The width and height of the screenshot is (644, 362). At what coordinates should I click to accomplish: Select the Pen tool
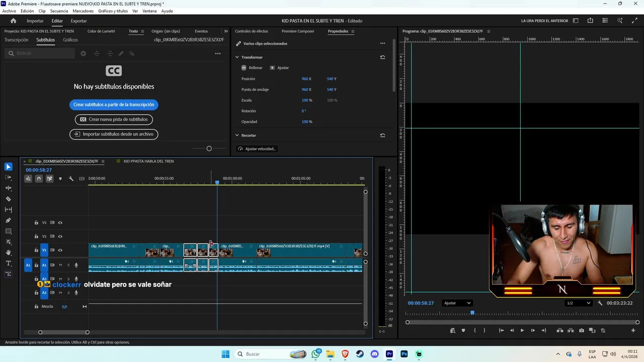[x=8, y=221]
